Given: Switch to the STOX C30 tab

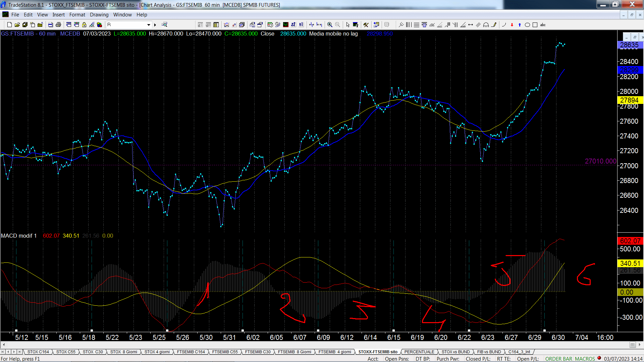Looking at the screenshot, I should click(x=93, y=352).
